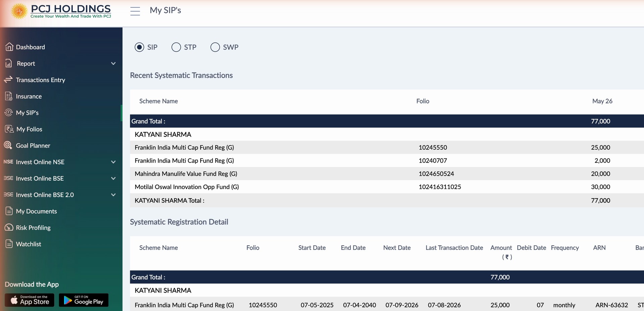Click the NSE badge icon
This screenshot has width=644, height=311.
8,162
